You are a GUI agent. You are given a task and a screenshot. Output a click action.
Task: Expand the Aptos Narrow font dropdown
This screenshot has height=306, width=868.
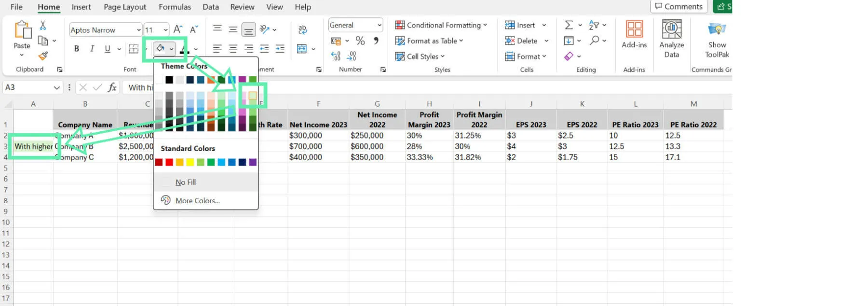click(138, 30)
